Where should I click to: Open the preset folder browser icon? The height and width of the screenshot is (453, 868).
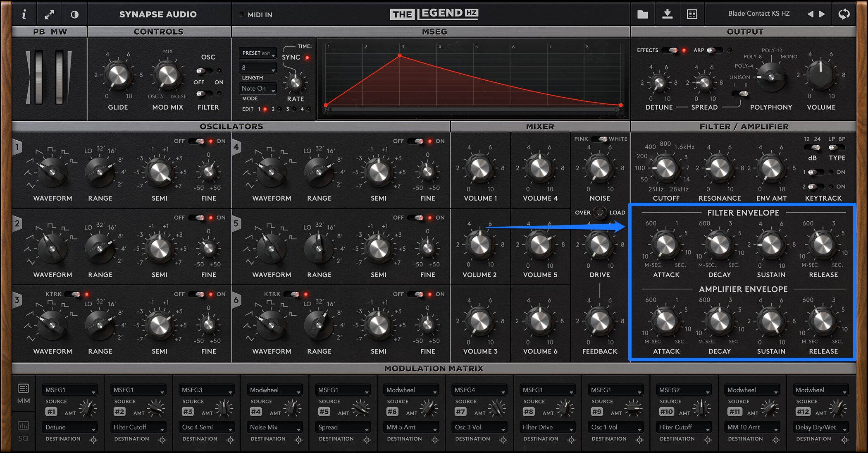click(643, 14)
